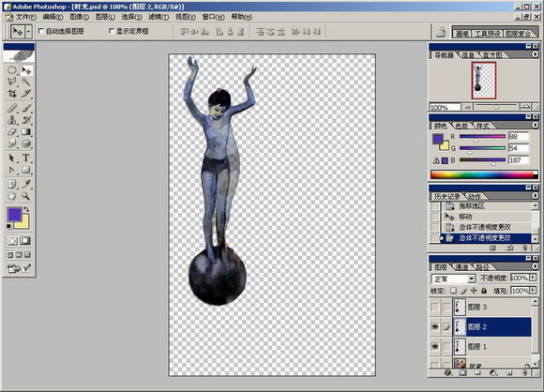The width and height of the screenshot is (544, 392).
Task: Enable the 显示定界框 checkbox
Action: [x=112, y=31]
